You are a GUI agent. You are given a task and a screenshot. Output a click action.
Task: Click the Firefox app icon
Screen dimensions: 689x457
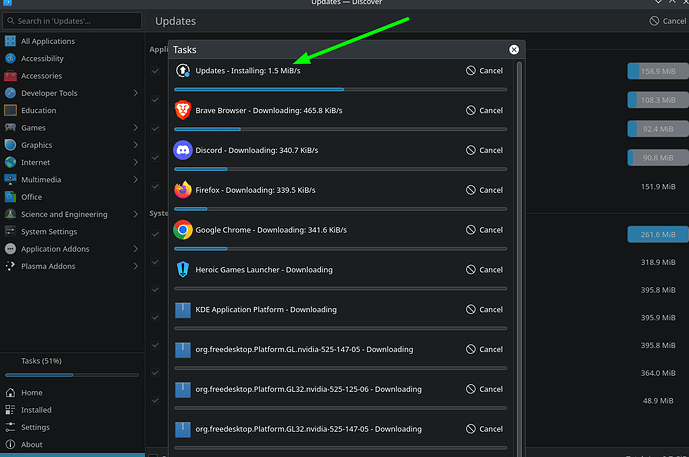coord(183,190)
